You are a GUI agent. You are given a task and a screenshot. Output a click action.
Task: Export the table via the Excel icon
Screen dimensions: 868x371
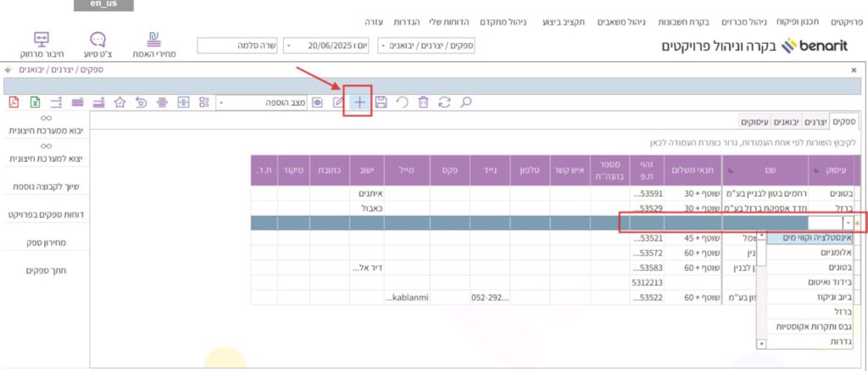point(35,102)
